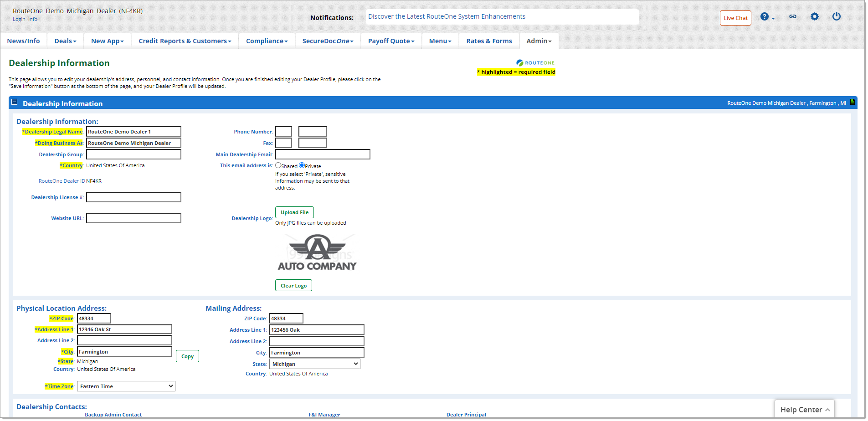Click the Backup Admin Contact link
The height and width of the screenshot is (421, 868).
113,415
